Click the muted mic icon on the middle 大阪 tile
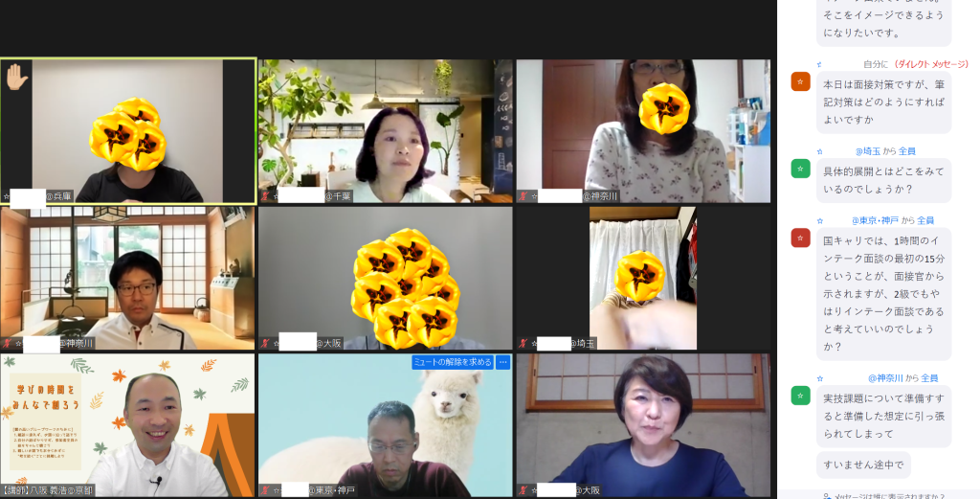Viewport: 980px width, 499px height. [x=265, y=343]
